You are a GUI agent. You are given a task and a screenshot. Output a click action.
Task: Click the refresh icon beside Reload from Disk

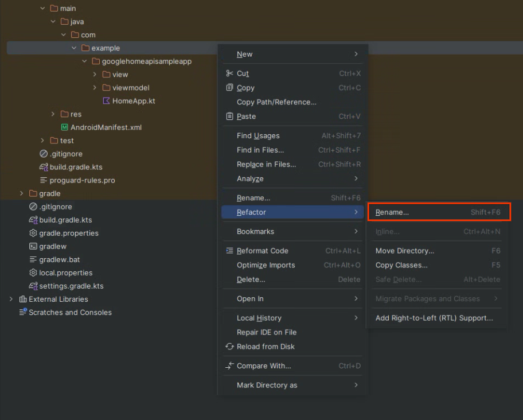click(229, 347)
